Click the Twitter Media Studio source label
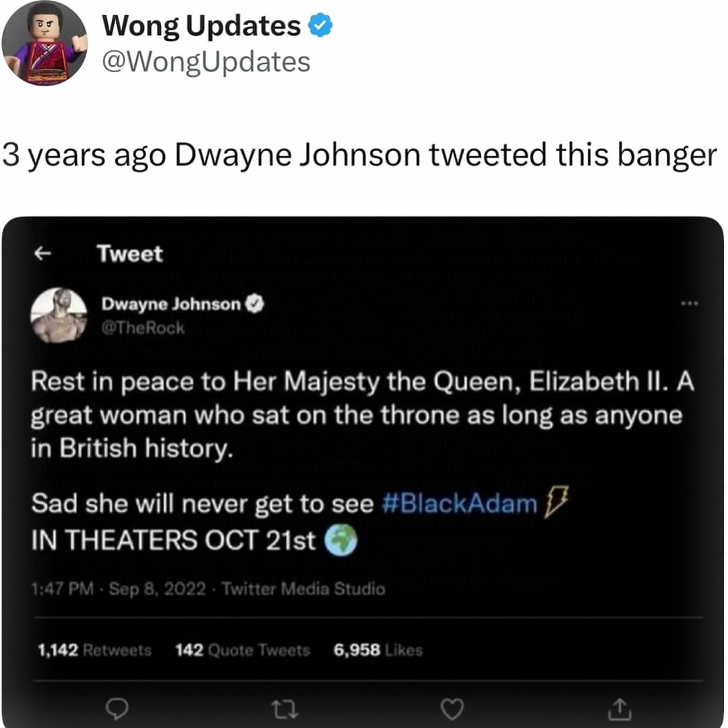 click(x=303, y=588)
